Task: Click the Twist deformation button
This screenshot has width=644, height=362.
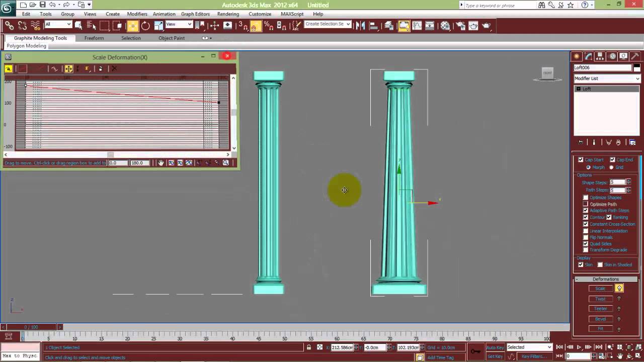Action: click(x=600, y=299)
